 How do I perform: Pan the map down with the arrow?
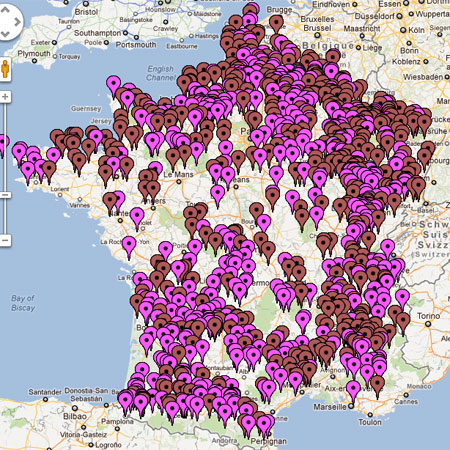click(x=5, y=34)
